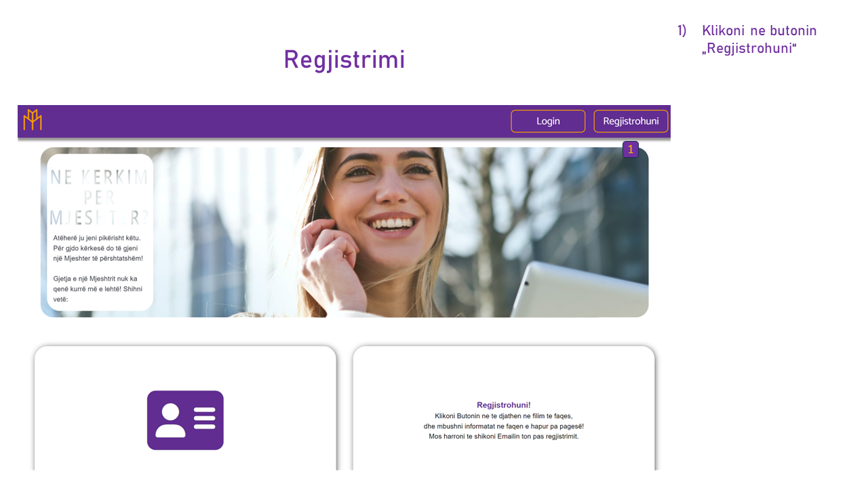The image size is (868, 488).
Task: Open the Login button
Action: (x=548, y=121)
